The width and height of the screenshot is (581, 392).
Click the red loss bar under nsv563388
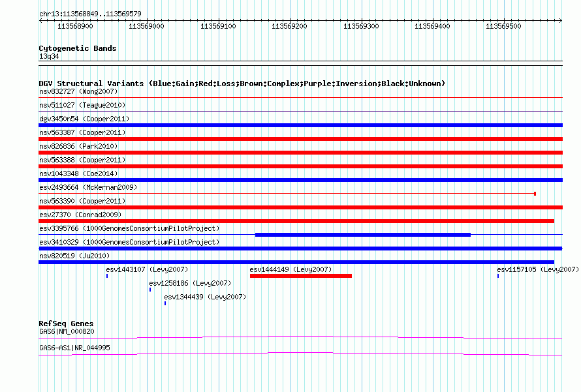tap(300, 166)
